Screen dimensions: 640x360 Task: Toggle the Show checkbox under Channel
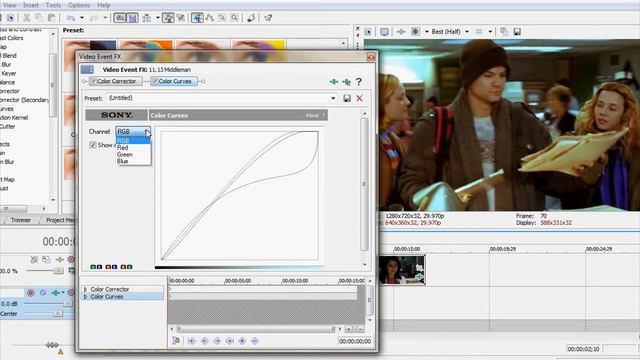tap(93, 145)
